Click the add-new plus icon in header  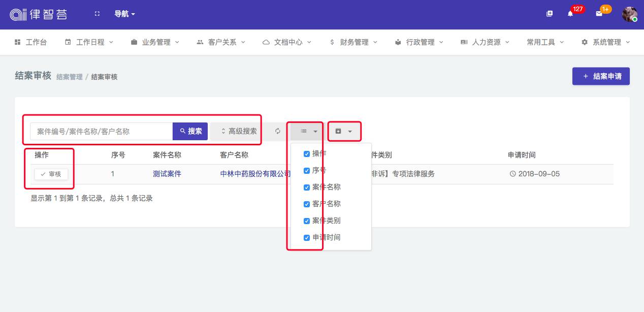pyautogui.click(x=550, y=14)
